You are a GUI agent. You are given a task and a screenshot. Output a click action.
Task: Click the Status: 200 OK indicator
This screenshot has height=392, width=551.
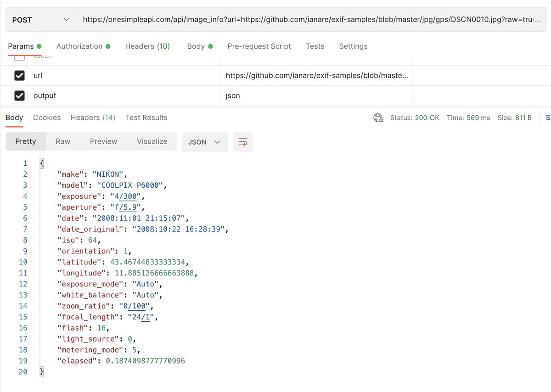415,118
